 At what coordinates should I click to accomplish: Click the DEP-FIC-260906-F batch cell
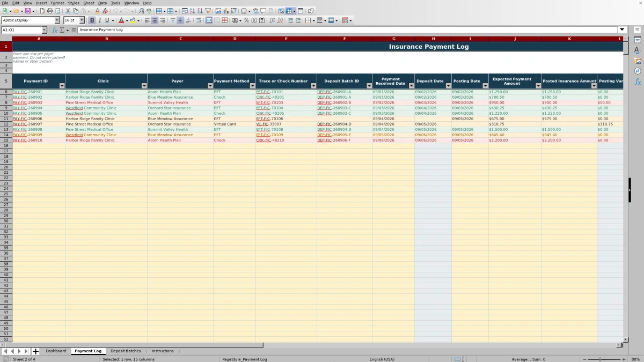345,140
